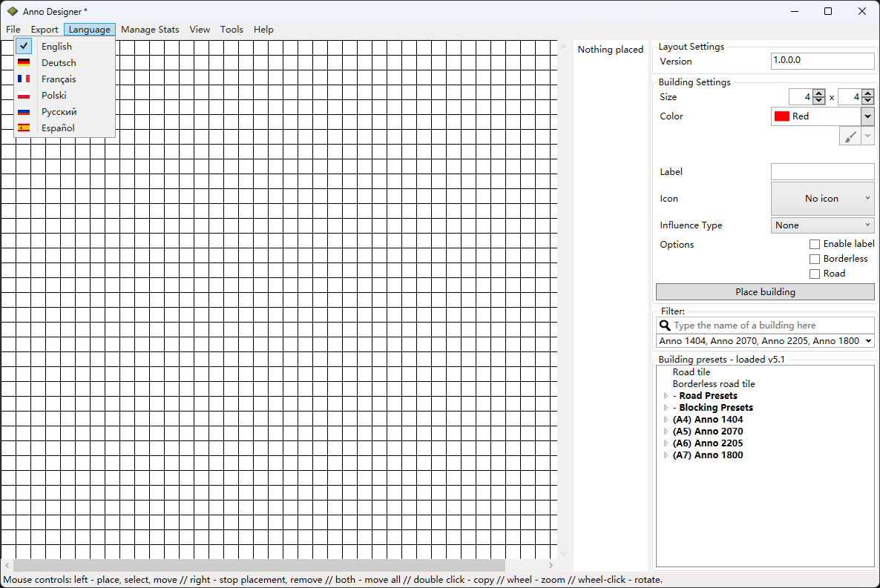This screenshot has height=588, width=880.
Task: Select (A7) Anno 1800 label
Action: coord(708,455)
